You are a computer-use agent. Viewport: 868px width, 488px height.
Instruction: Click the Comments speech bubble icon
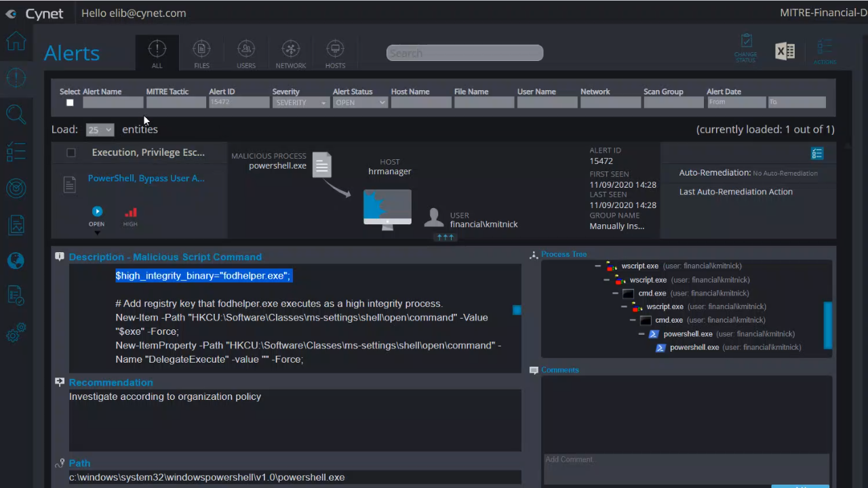tap(534, 370)
